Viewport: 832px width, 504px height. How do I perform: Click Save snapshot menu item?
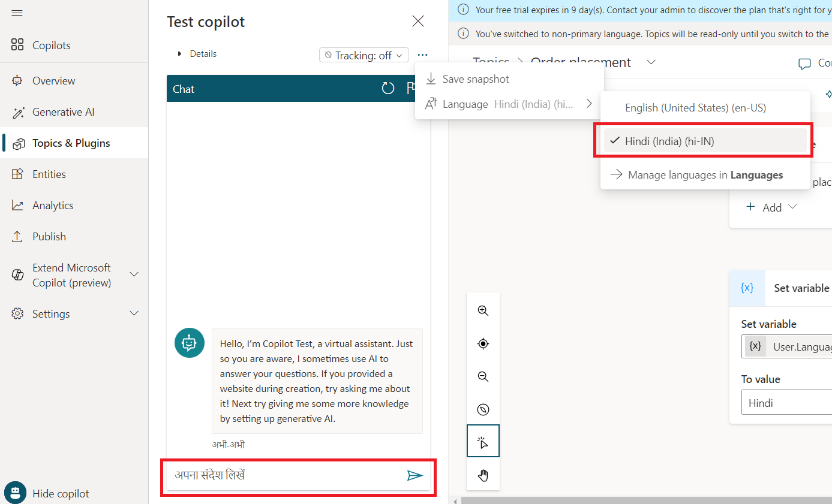coord(475,79)
